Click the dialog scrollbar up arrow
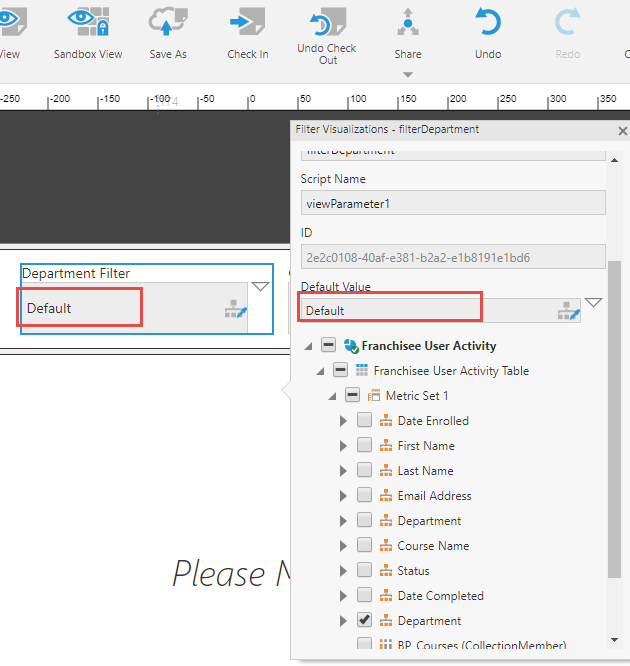The height and width of the screenshot is (666, 630). click(614, 160)
